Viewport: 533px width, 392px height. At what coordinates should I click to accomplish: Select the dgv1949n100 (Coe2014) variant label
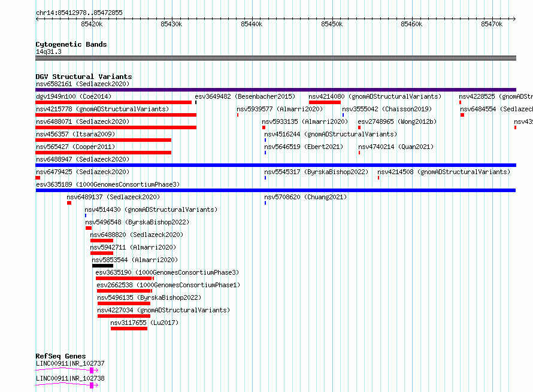[74, 96]
